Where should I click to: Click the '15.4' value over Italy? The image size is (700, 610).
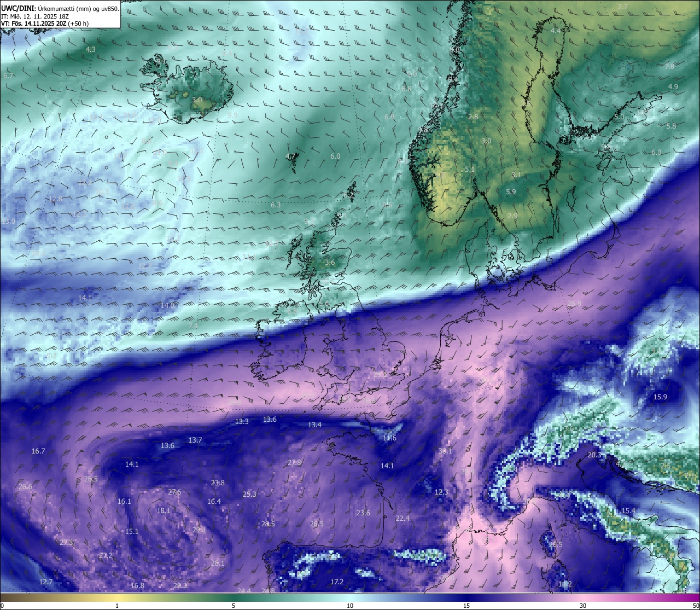(628, 510)
